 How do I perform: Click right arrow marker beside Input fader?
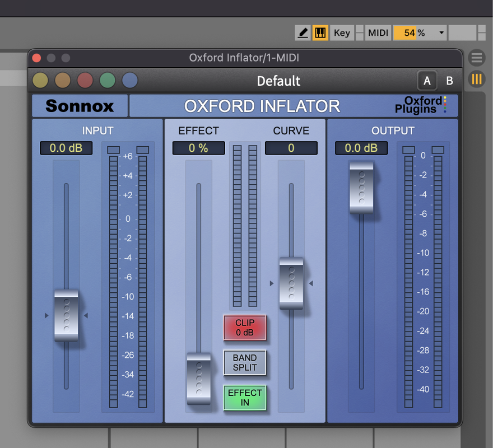86,315
